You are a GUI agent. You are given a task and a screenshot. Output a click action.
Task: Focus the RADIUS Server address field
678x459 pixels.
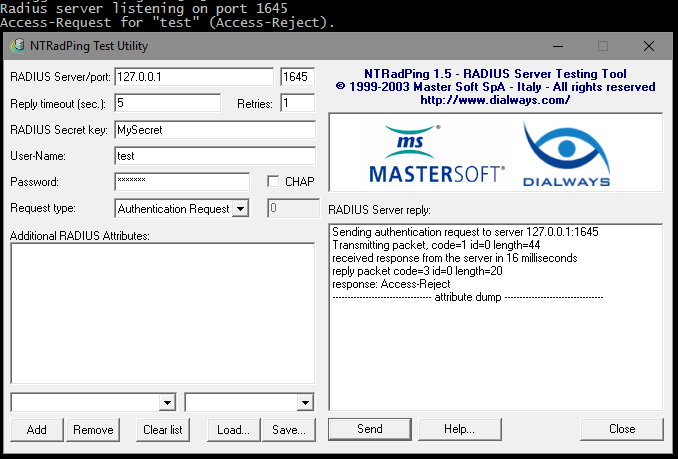coord(193,77)
